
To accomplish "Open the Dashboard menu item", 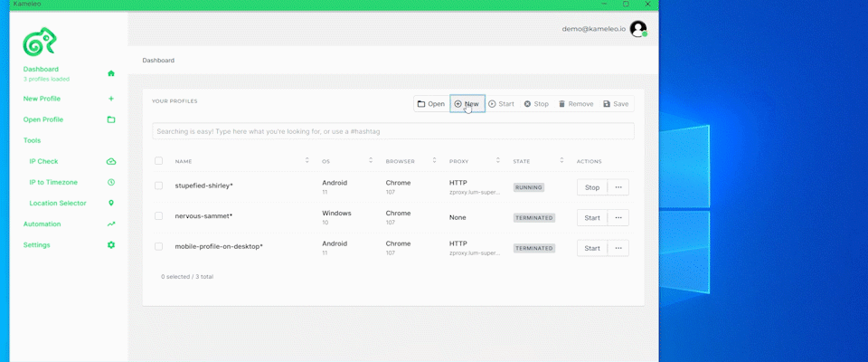I will (x=41, y=70).
